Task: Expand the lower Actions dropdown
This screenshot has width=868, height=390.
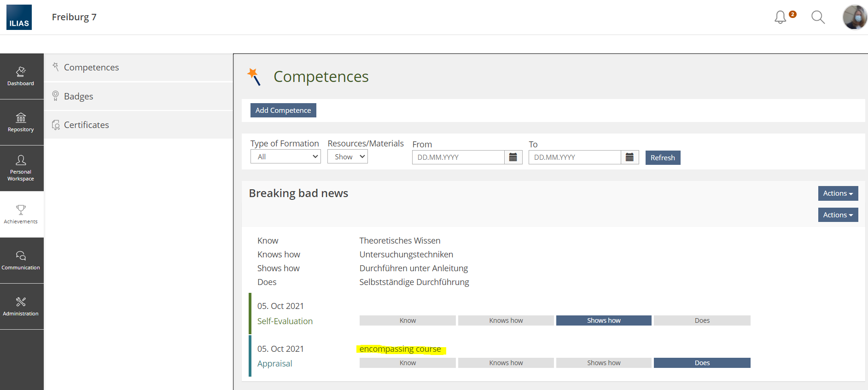Action: [838, 215]
